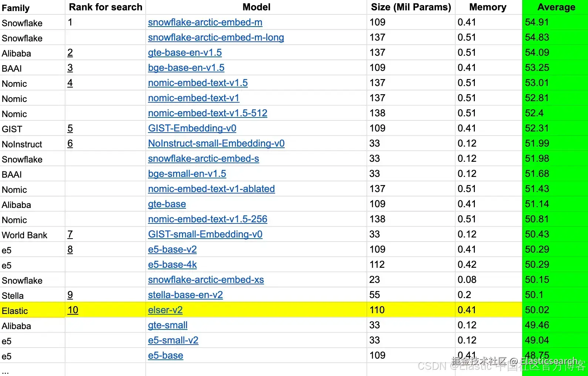Open the elser-v2 model link
This screenshot has width=588, height=376.
coord(165,310)
